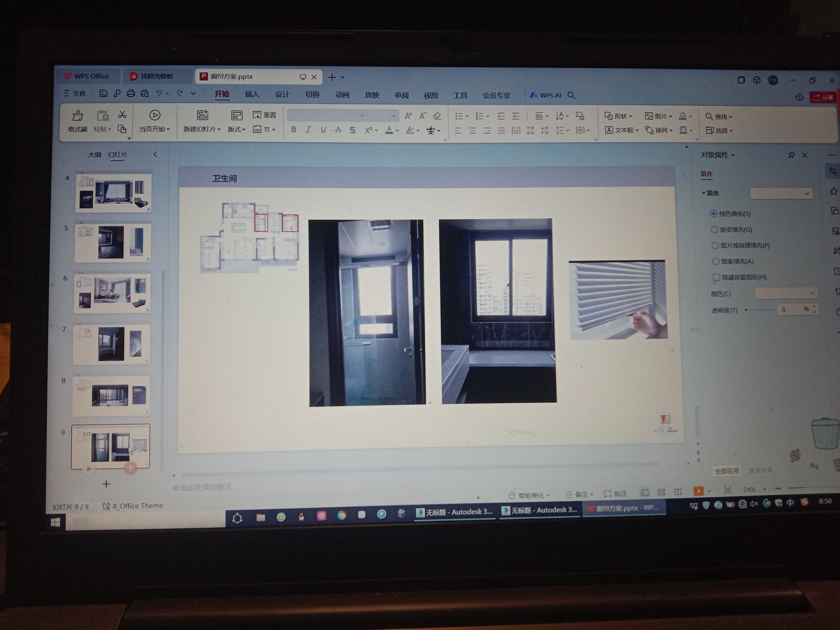Click the Format Painter (格式刷) icon
Image resolution: width=840 pixels, height=630 pixels.
[78, 116]
